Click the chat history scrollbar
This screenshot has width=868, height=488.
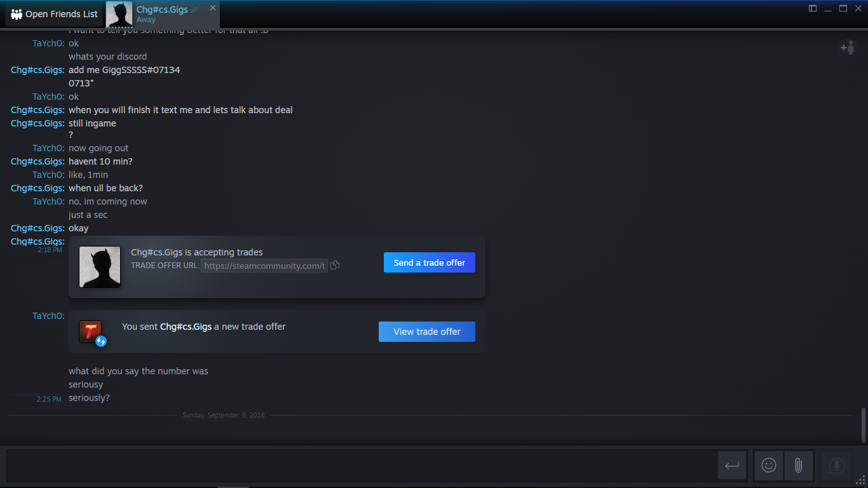pos(863,425)
